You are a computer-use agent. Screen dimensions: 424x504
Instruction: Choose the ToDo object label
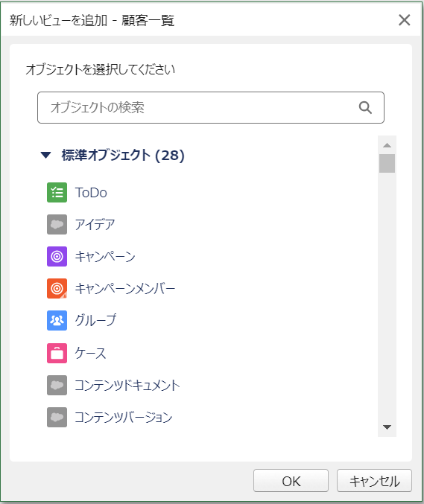[91, 193]
